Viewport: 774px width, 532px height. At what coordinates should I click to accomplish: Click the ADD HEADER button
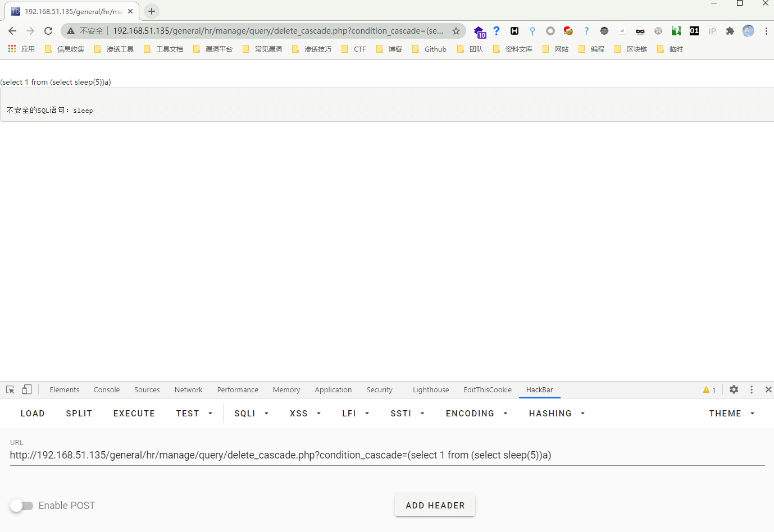tap(435, 506)
